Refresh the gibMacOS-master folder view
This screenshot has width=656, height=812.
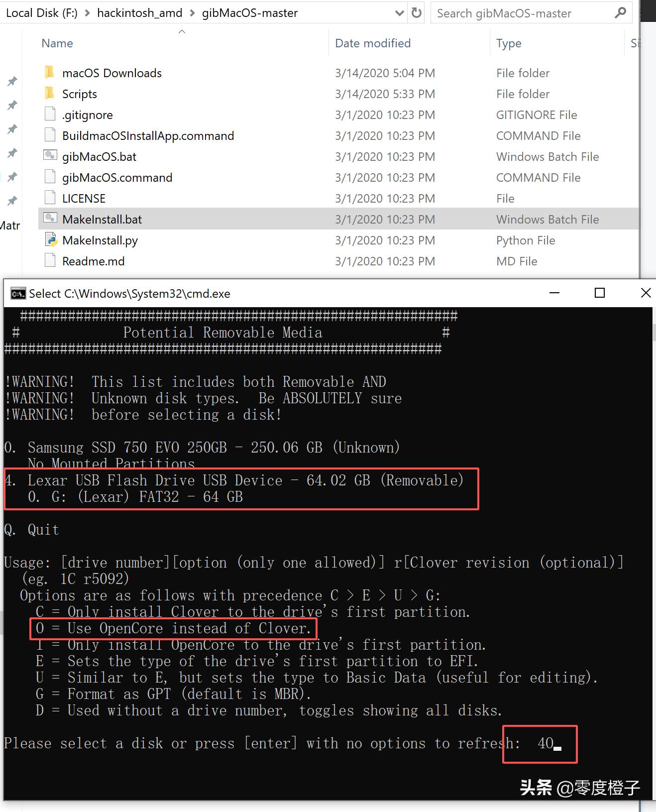coord(417,13)
